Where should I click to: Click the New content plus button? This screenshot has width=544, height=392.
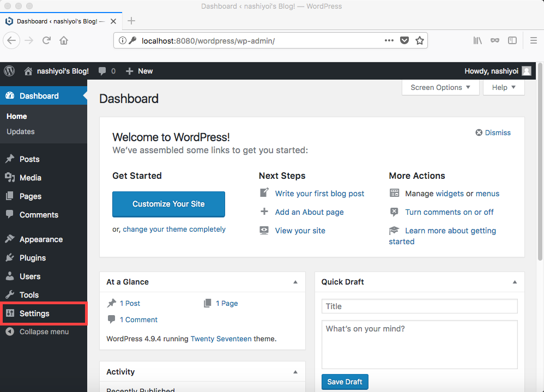(139, 71)
